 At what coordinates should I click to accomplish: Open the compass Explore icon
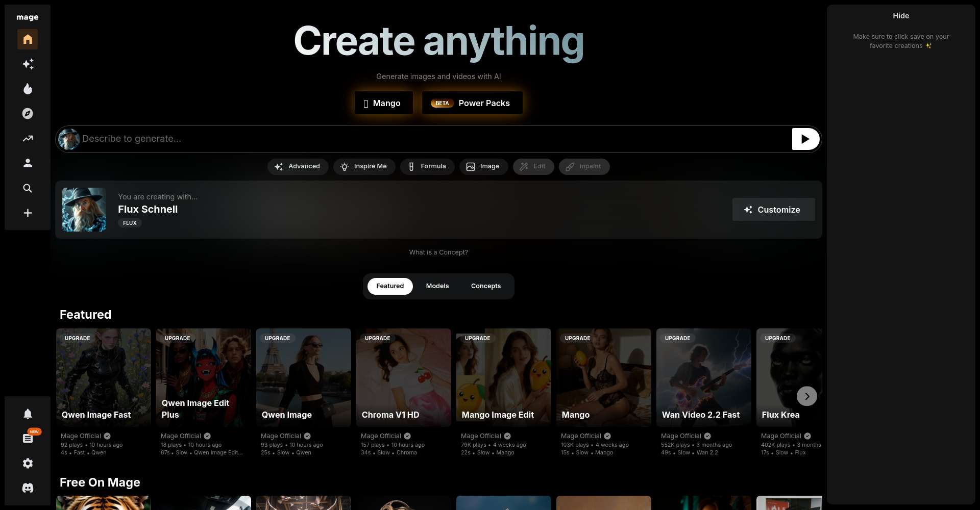pos(28,114)
